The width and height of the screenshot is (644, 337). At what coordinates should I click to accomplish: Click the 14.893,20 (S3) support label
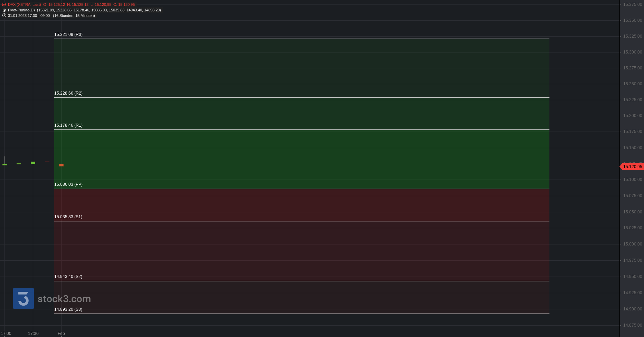[68, 309]
